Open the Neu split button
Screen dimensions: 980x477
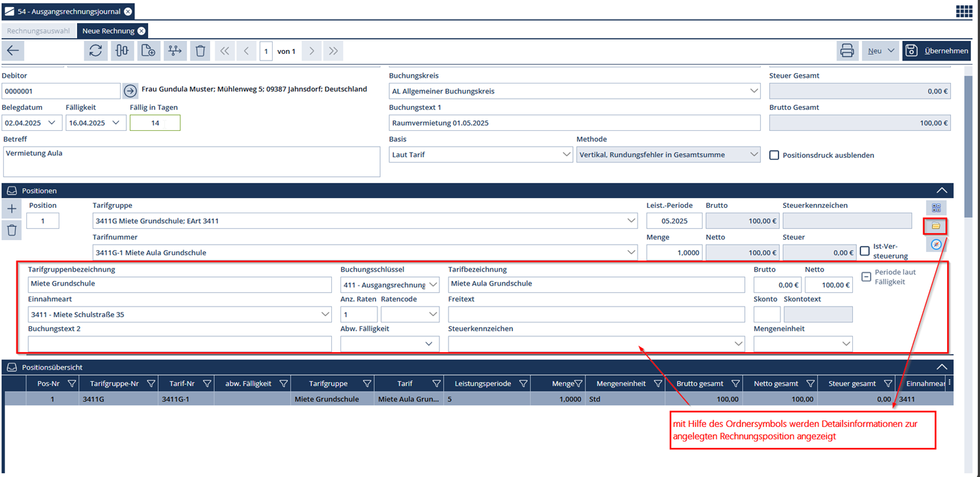(881, 51)
